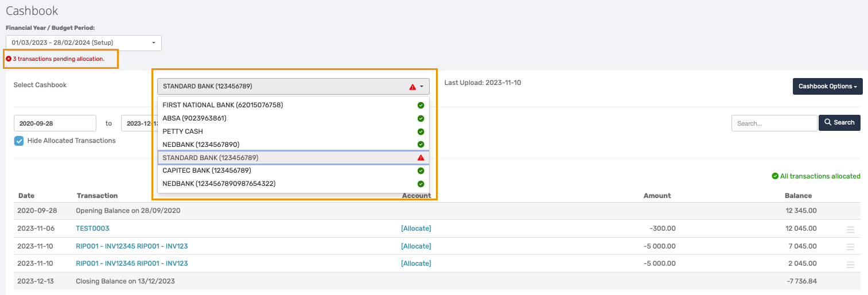The width and height of the screenshot is (868, 295).
Task: Click the 'All transactions allocated' status text
Action: click(x=820, y=176)
